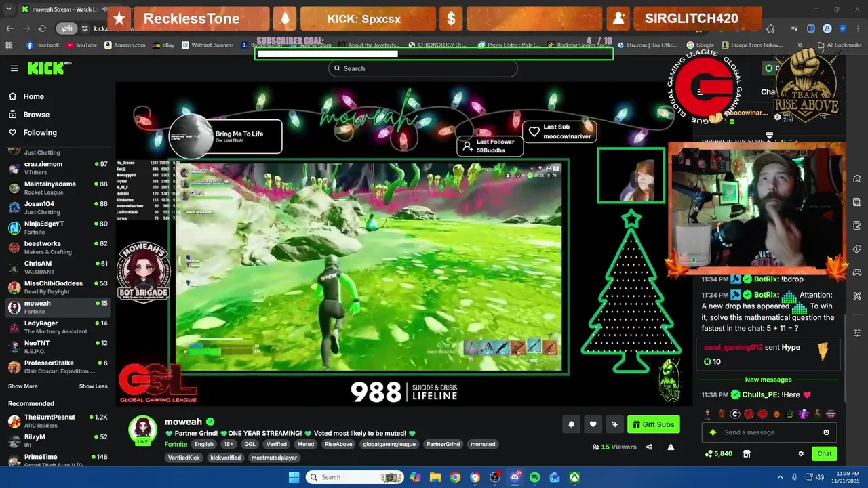Click the PartnerGrind tag
868x488 pixels.
click(443, 444)
